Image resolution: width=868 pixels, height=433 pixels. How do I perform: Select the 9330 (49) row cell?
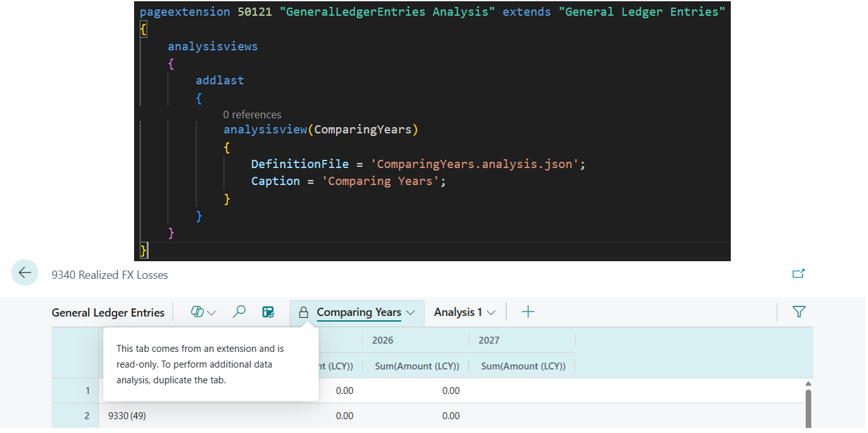pyautogui.click(x=126, y=415)
